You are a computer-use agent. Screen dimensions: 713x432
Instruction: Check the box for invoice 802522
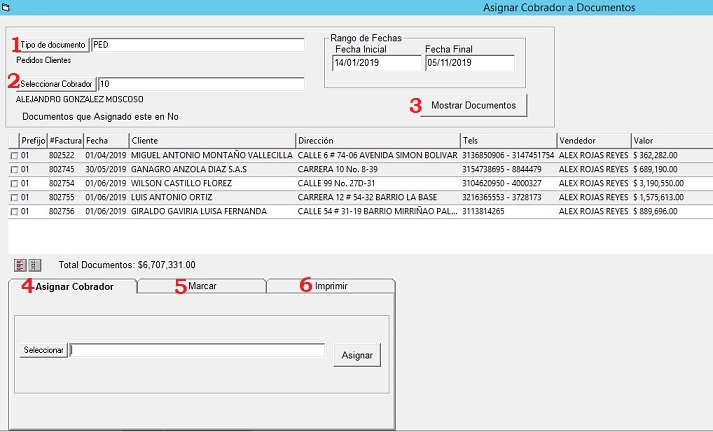click(14, 156)
